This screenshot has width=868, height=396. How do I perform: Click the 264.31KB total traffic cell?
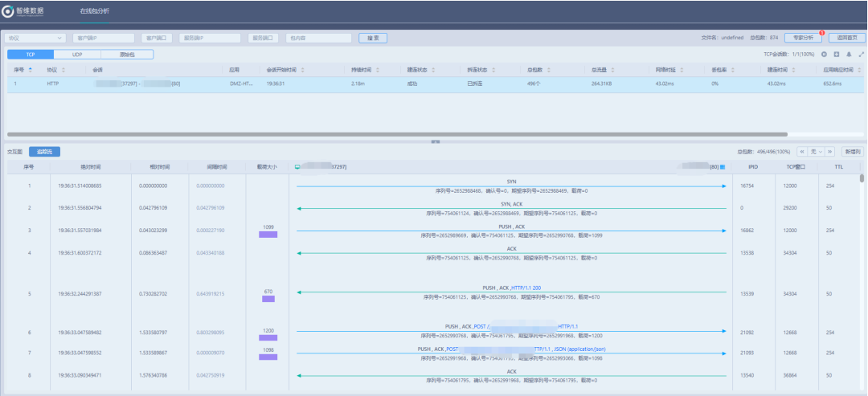pos(603,84)
